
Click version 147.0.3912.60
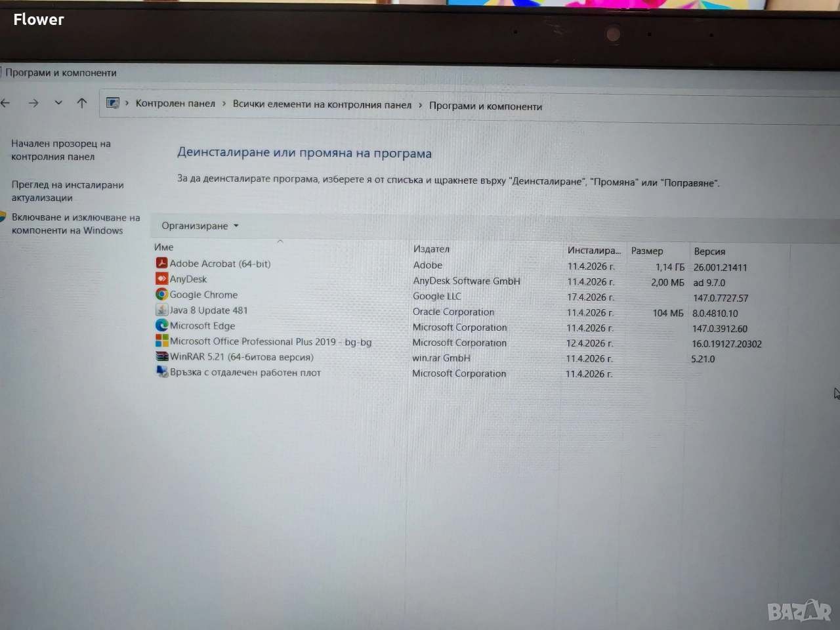(x=720, y=329)
